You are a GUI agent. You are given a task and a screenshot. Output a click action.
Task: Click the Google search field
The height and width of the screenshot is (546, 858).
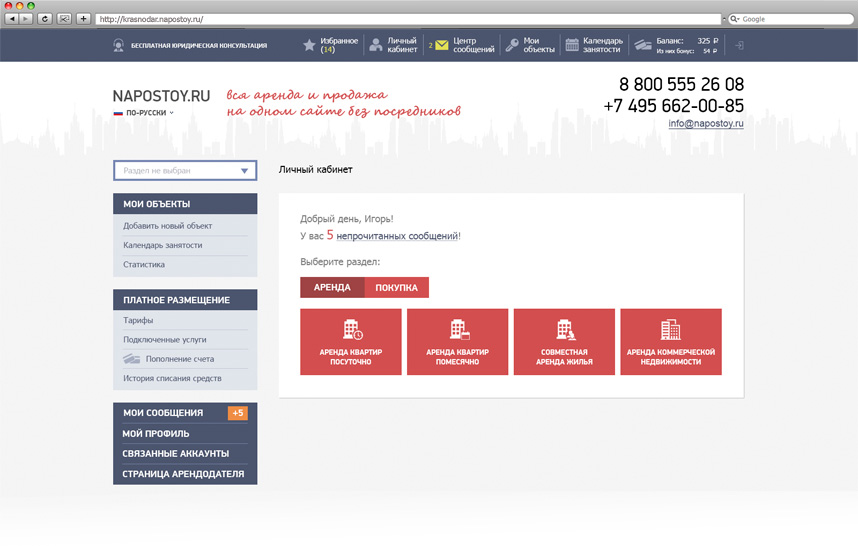point(791,19)
